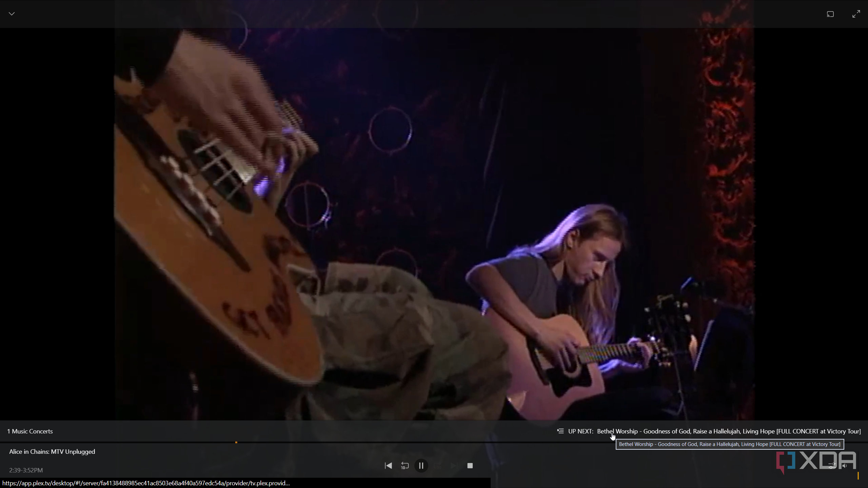Image resolution: width=868 pixels, height=488 pixels.
Task: Open the Up Next Bethel Worship title
Action: click(729, 431)
